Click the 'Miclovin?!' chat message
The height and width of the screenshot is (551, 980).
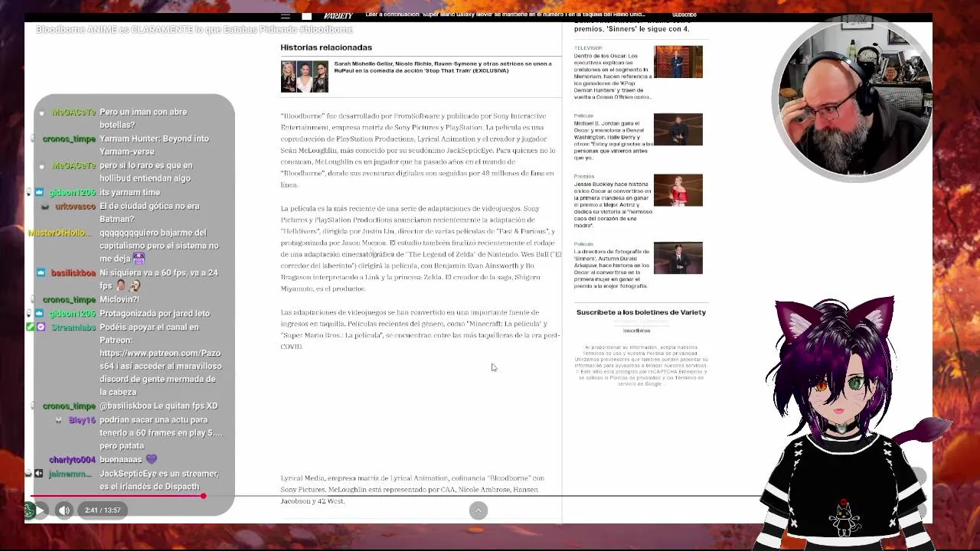coord(119,300)
